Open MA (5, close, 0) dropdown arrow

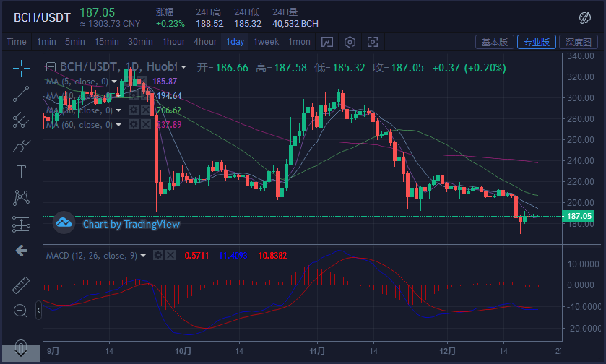pyautogui.click(x=114, y=82)
